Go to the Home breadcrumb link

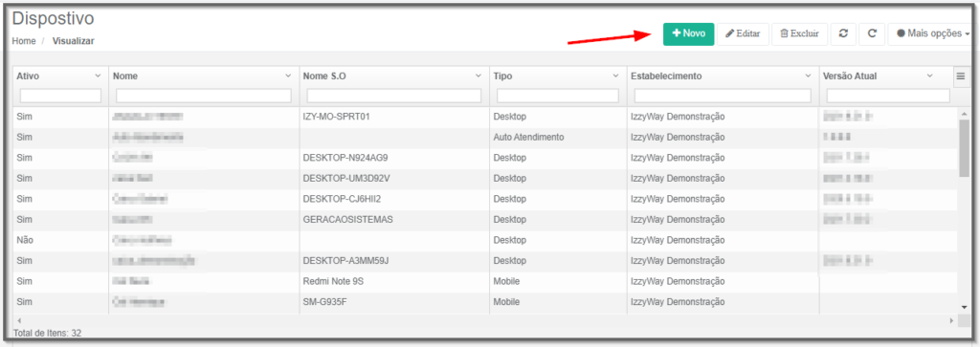pos(24,41)
